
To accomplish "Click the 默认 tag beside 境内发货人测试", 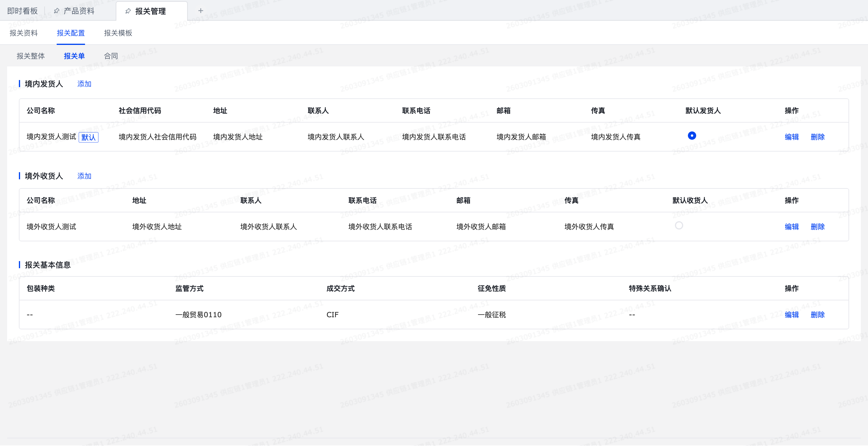I will (x=88, y=137).
